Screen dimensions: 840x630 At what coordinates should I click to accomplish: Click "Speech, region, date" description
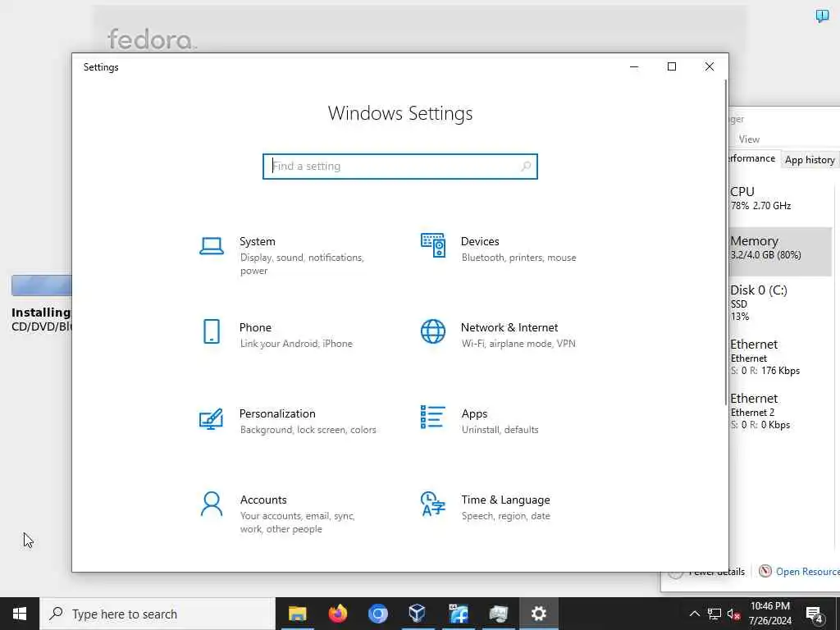tap(505, 516)
